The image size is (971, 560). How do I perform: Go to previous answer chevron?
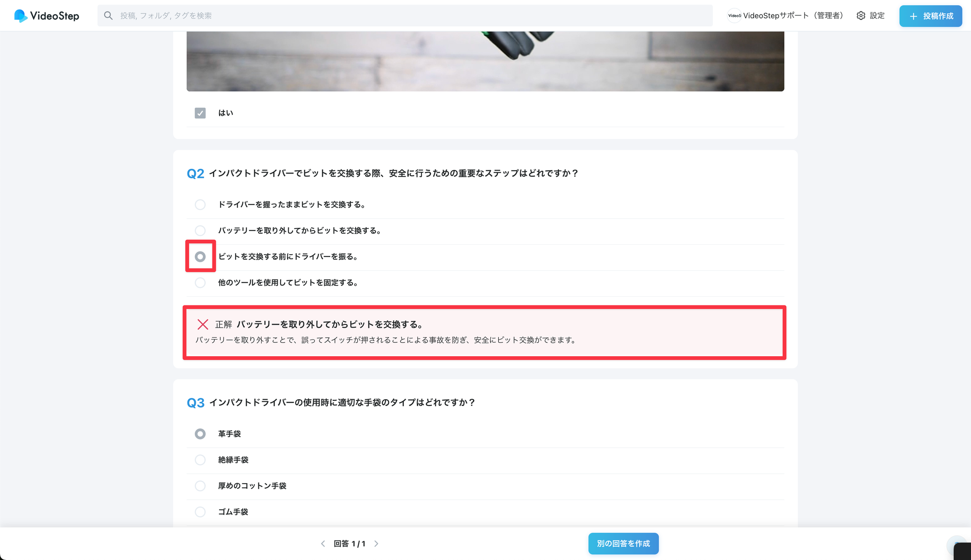pos(323,544)
